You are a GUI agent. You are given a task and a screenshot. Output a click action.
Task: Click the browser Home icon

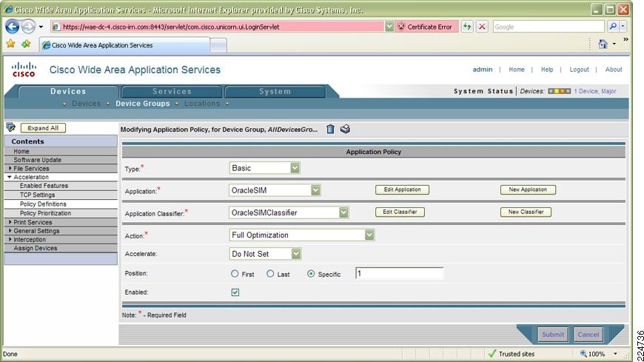pos(603,44)
